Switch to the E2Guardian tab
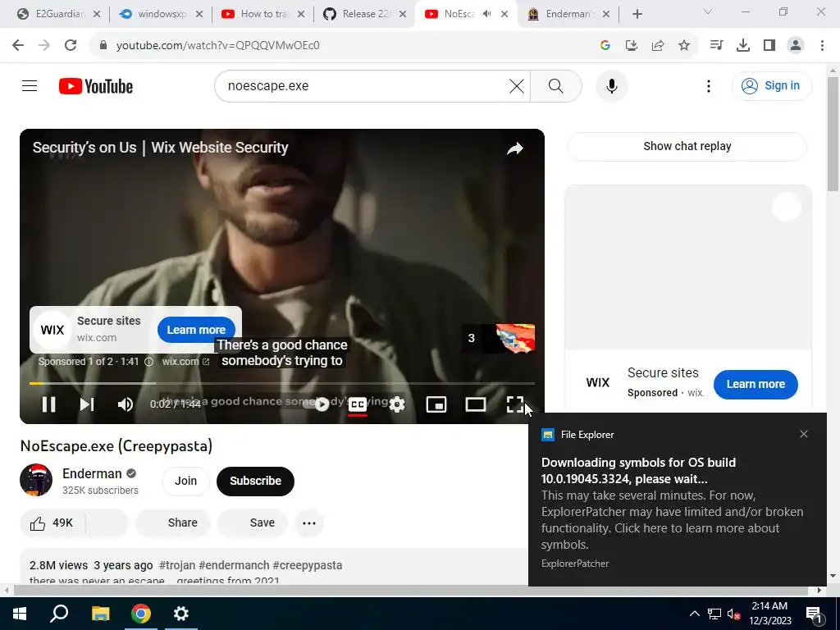 (x=59, y=14)
